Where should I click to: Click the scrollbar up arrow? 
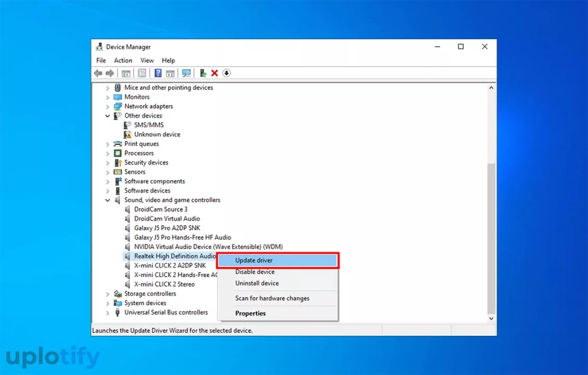click(491, 87)
